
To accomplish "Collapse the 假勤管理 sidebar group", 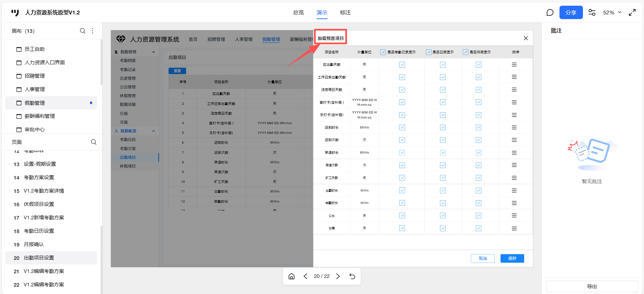I will pyautogui.click(x=154, y=52).
